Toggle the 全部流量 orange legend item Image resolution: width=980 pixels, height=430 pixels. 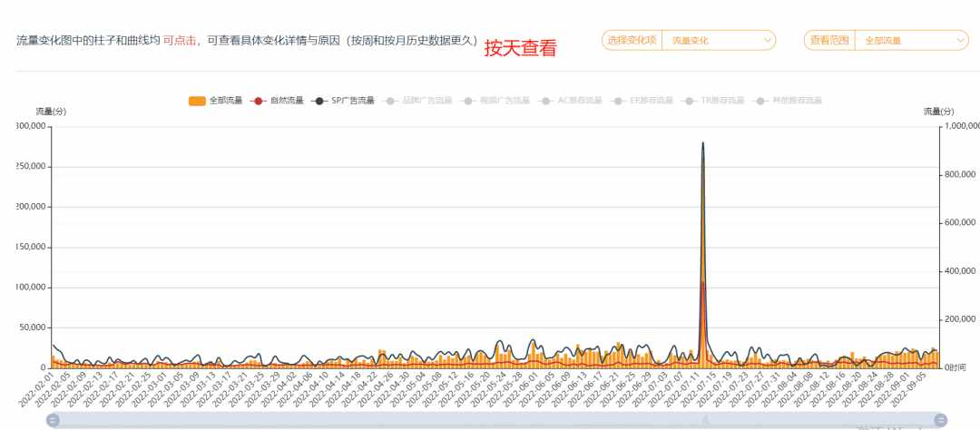216,101
